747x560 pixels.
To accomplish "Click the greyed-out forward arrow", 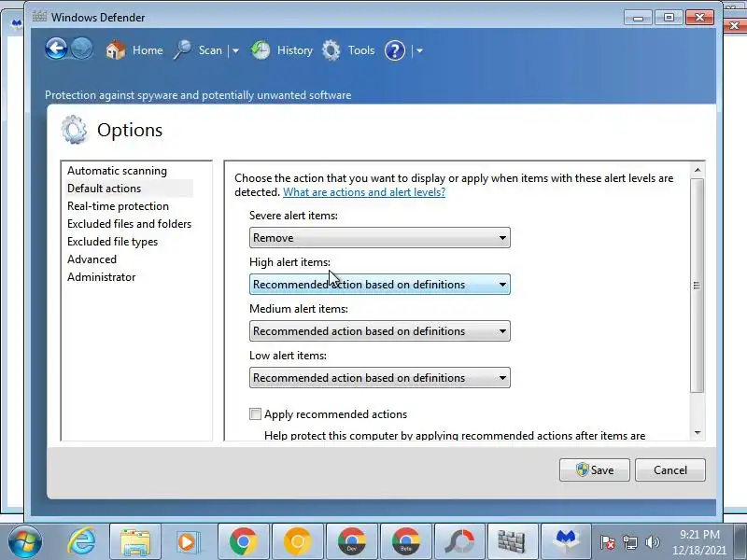I will point(82,49).
